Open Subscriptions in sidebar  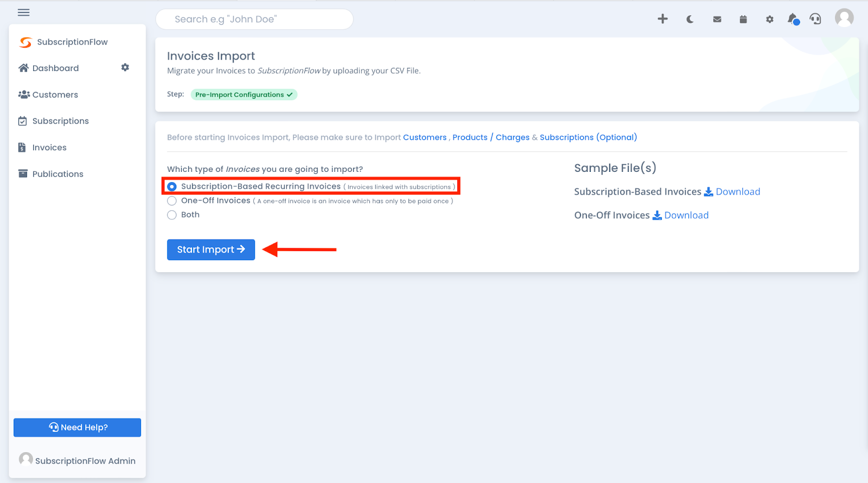(x=60, y=121)
